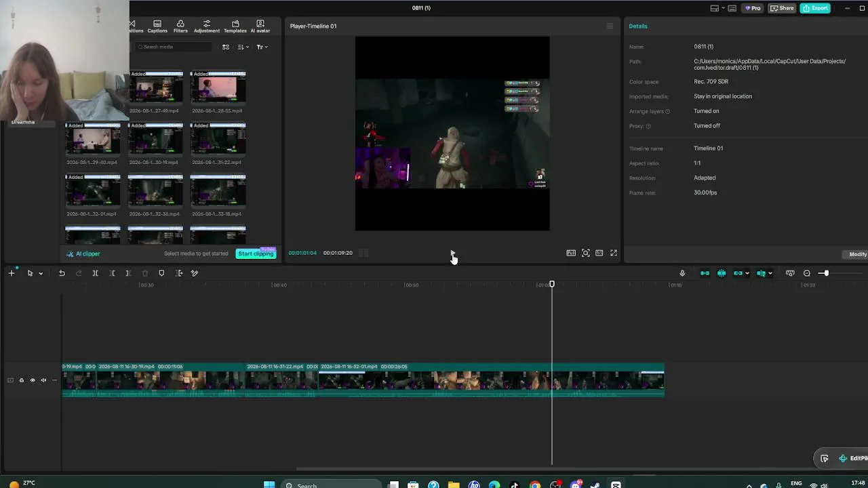Toggle main track magnet
This screenshot has height=488, width=868.
[x=705, y=273]
